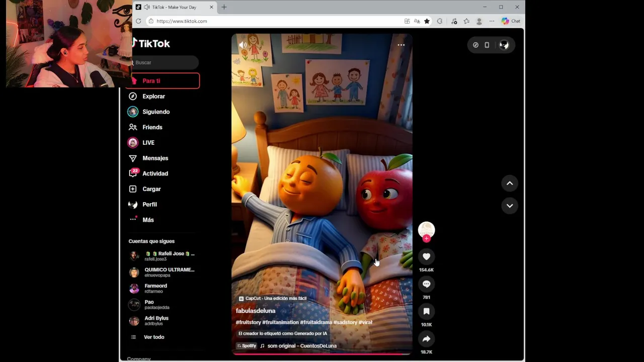This screenshot has height=362, width=644.
Task: Follow the creator via the red plus badge
Action: (427, 238)
